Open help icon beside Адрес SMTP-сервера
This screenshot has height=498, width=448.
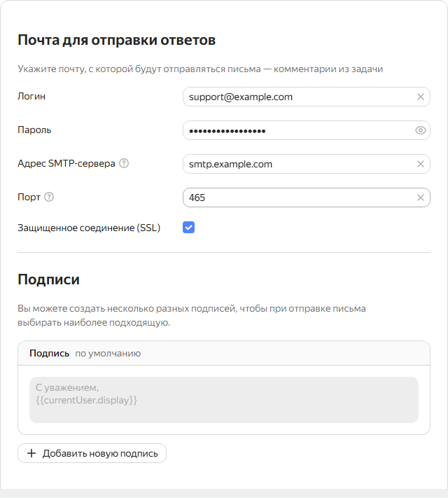click(x=124, y=164)
